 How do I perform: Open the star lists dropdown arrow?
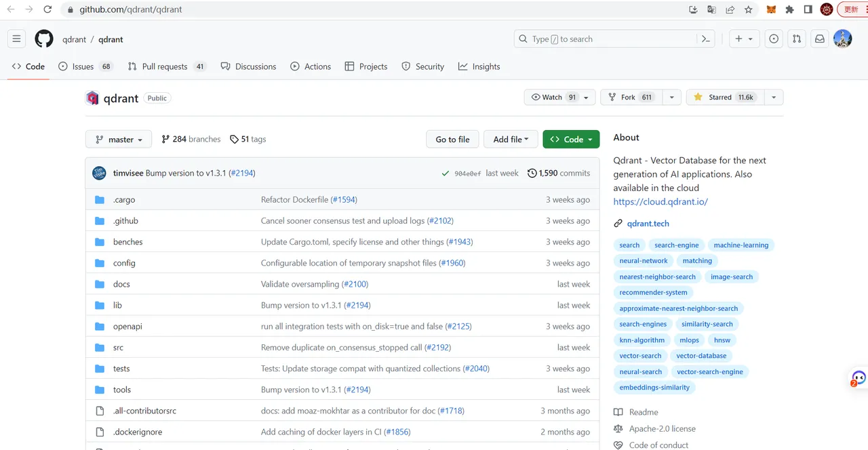click(x=773, y=98)
